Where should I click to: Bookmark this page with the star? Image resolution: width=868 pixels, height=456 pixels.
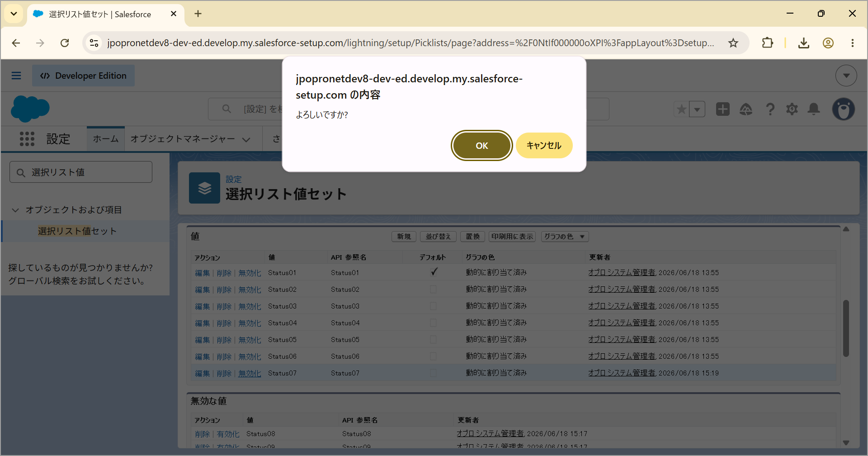[x=733, y=43]
